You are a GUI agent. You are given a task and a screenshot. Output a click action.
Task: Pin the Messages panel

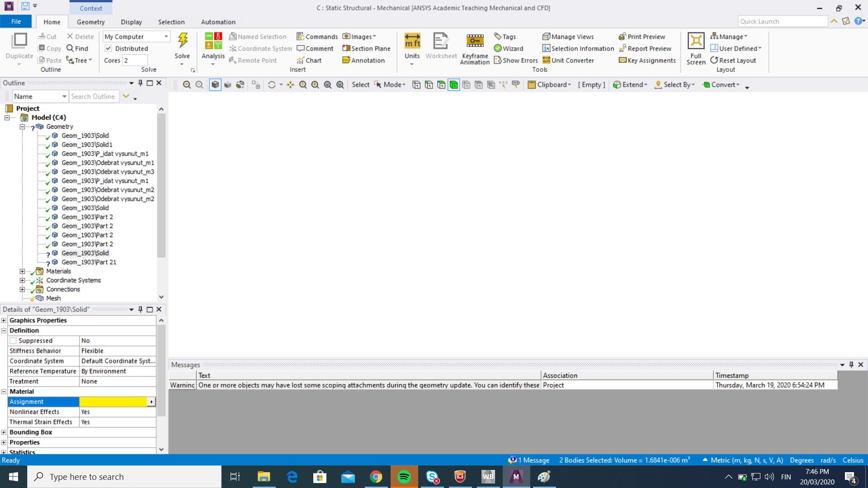851,365
